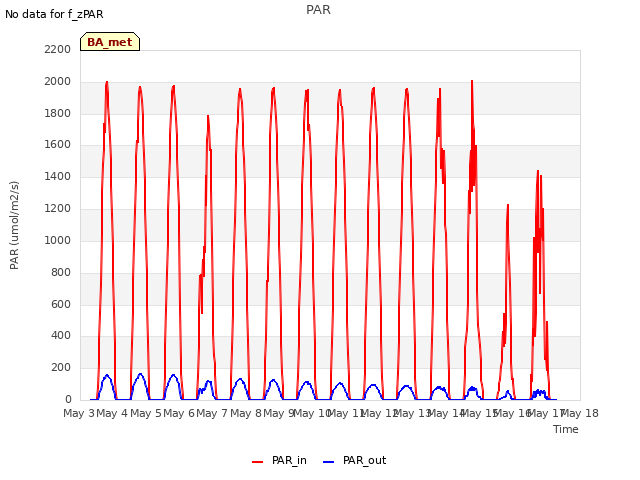640x480 pixels.
Task: Click the 1600 y-axis tick label
Action: coord(58,145)
